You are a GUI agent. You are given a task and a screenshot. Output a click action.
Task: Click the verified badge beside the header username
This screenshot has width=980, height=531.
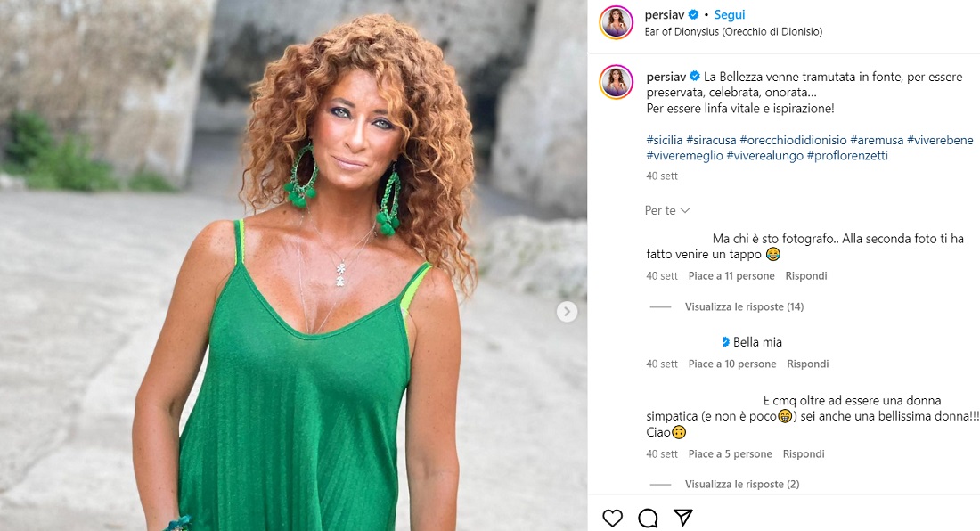tap(694, 15)
